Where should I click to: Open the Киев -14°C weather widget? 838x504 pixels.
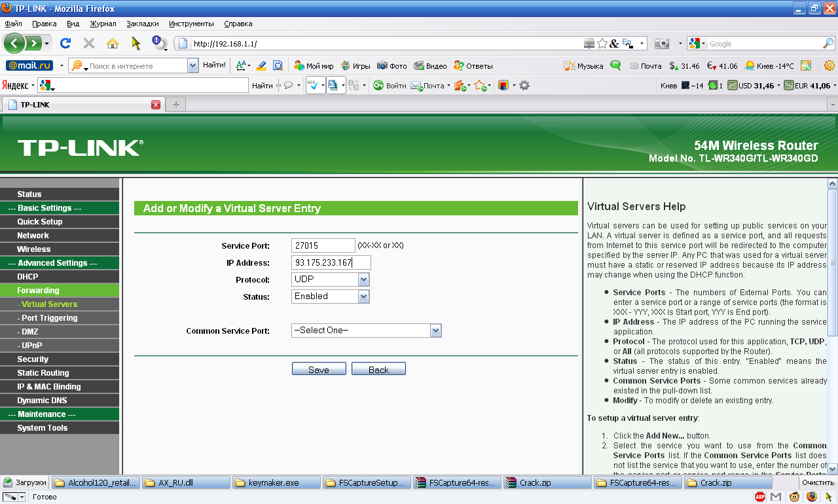[770, 66]
